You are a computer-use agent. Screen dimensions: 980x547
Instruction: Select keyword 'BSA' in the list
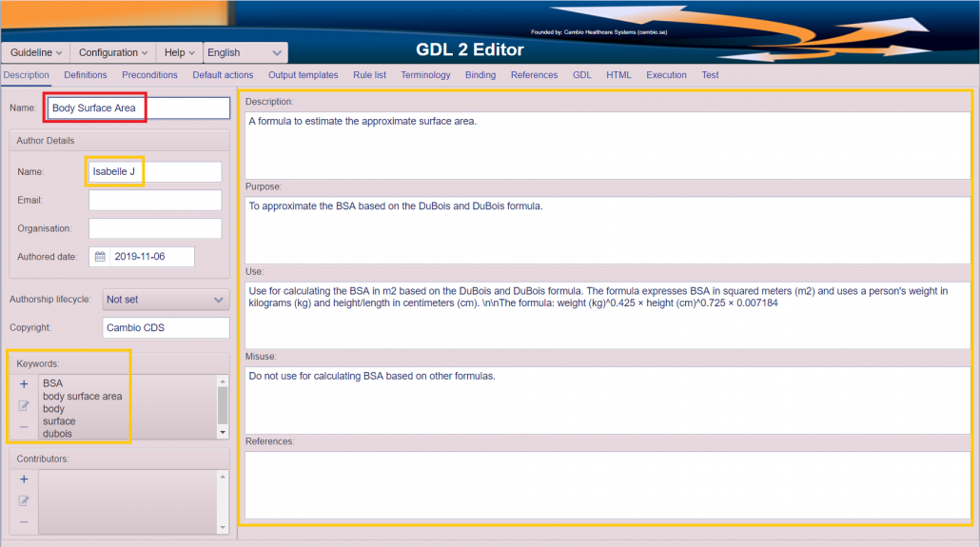point(53,383)
